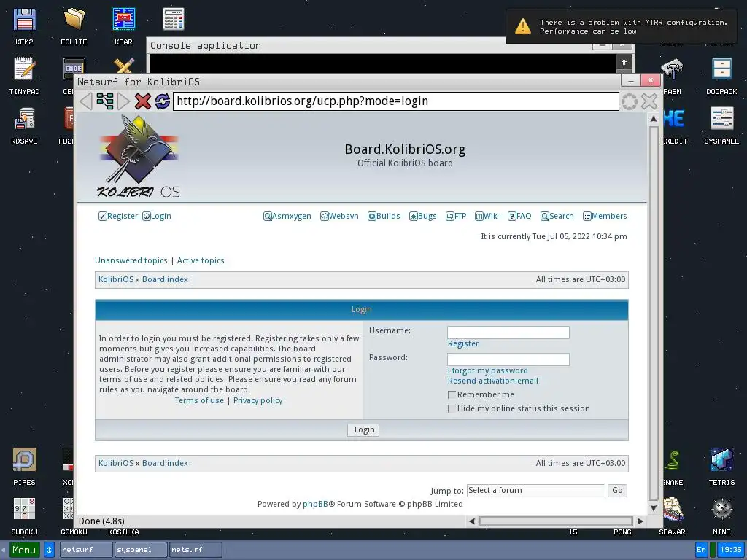
Task: Open calculator desktop icon
Action: point(174,19)
